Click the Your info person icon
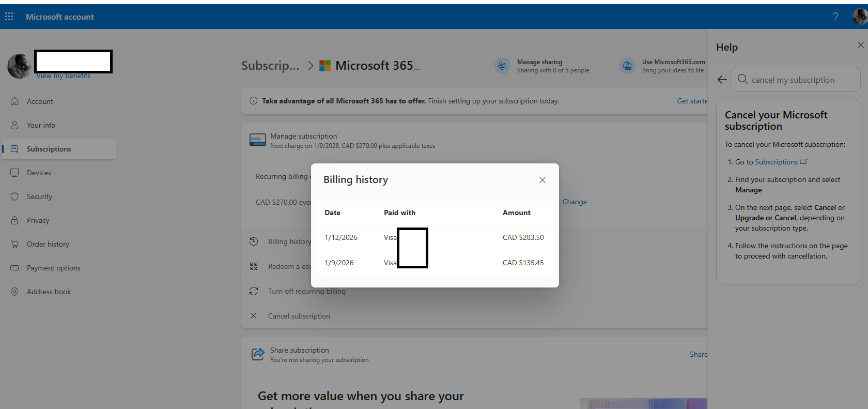 pos(14,125)
